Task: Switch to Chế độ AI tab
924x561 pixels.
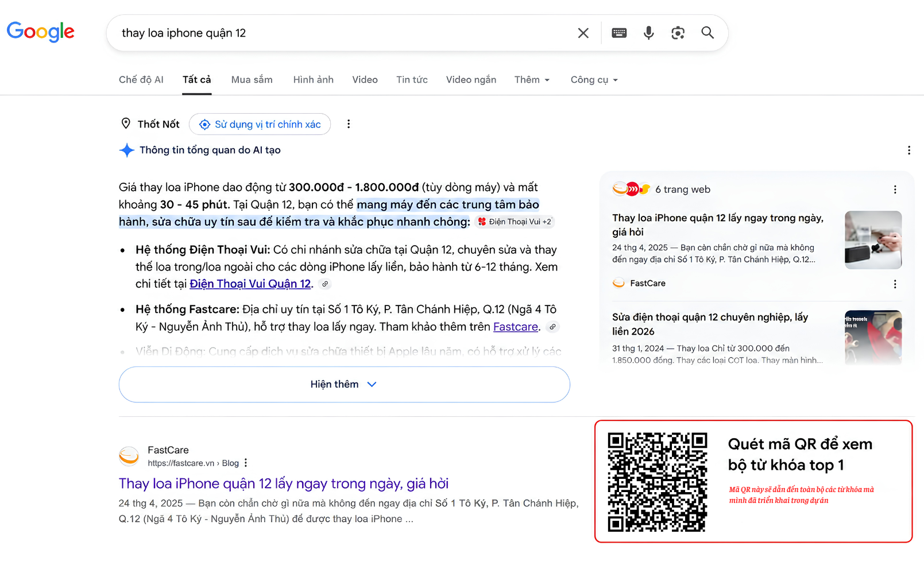Action: [141, 80]
